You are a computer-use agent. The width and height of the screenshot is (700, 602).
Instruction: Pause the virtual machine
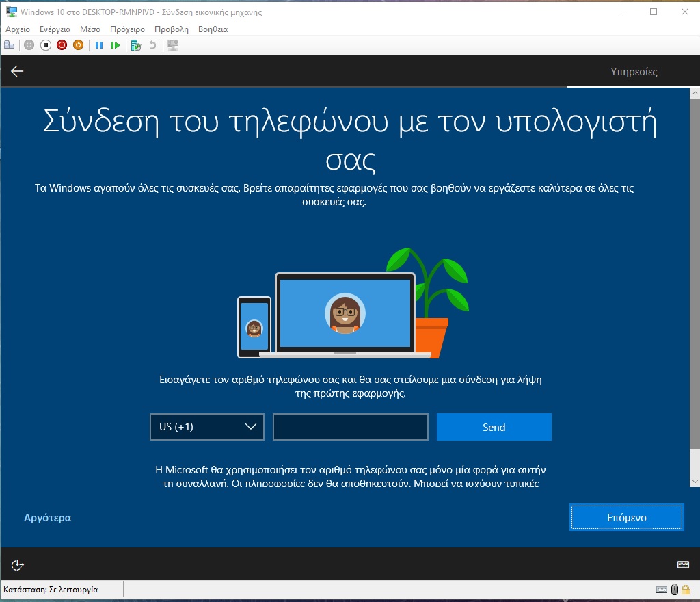pyautogui.click(x=99, y=45)
